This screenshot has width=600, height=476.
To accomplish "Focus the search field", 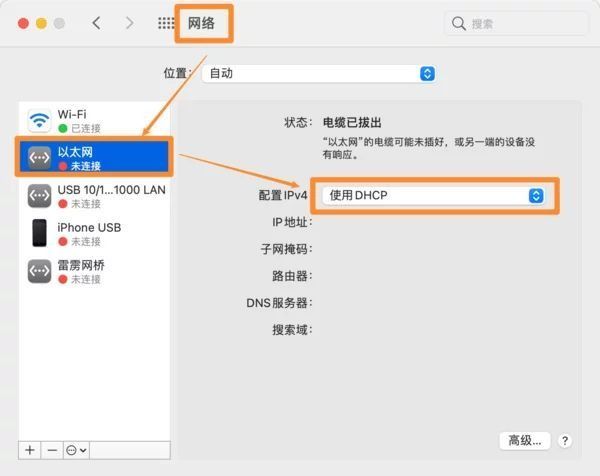I will click(515, 24).
